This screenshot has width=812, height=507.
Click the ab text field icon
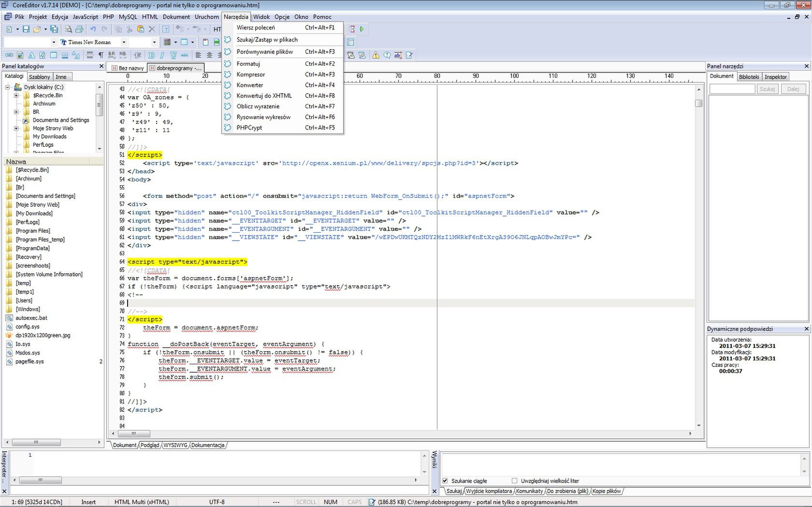click(x=398, y=55)
